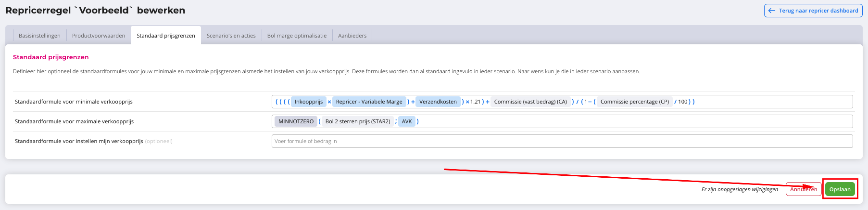
Task: Open the Basisinstellingen tab
Action: [x=39, y=36]
